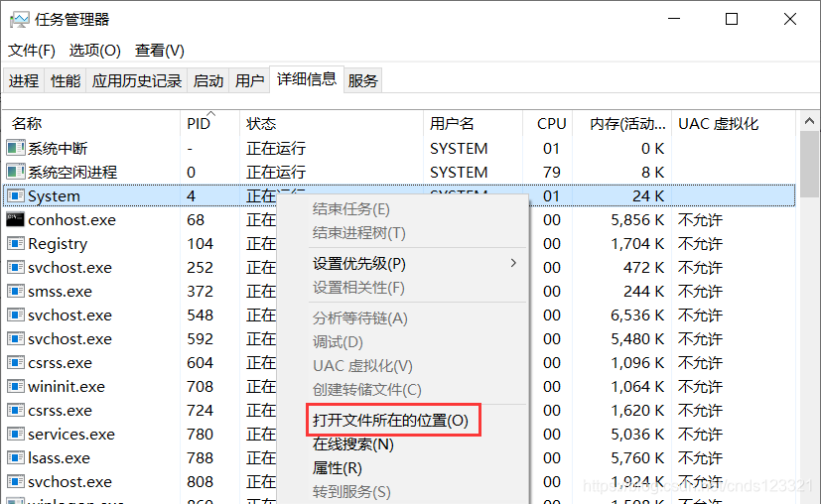The height and width of the screenshot is (504, 821).
Task: Click the smss.exe process icon
Action: click(16, 291)
